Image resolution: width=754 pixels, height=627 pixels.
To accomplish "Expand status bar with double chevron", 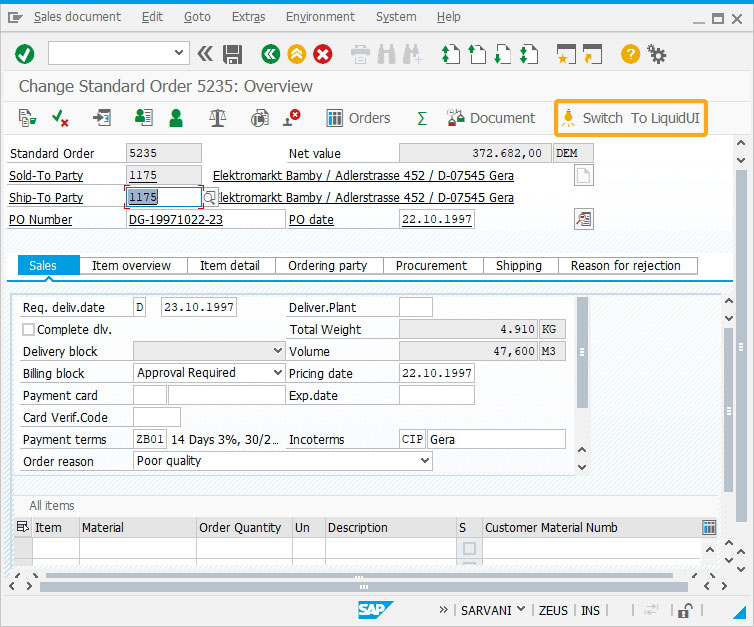I will [x=443, y=610].
